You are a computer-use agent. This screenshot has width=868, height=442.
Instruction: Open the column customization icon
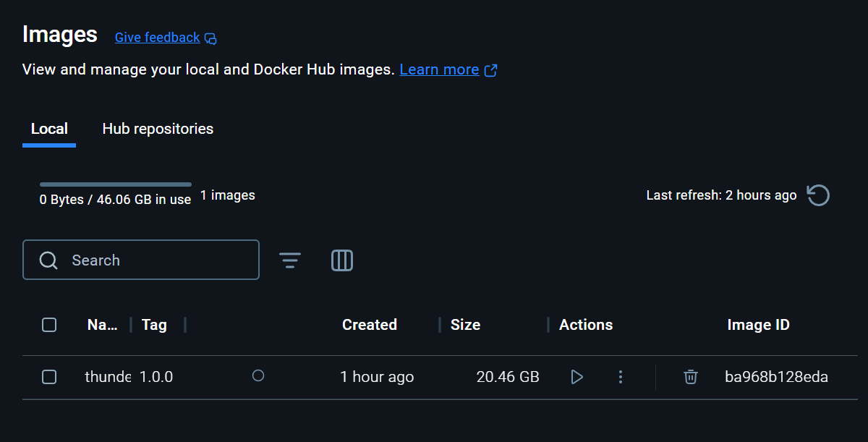pos(341,260)
